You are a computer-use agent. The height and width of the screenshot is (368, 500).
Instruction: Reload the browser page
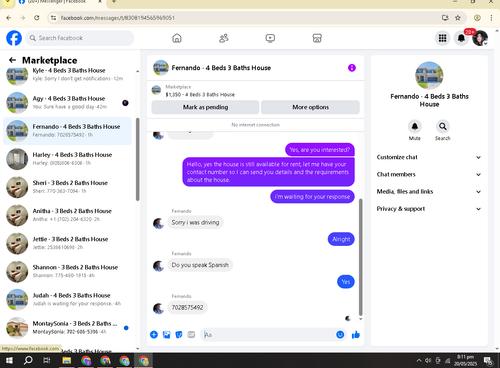click(x=37, y=18)
